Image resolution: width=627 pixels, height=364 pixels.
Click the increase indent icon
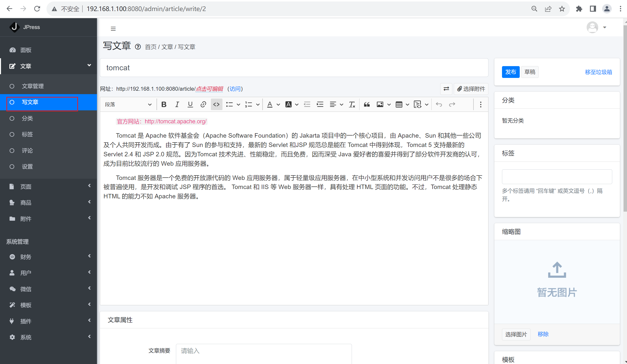pos(320,105)
